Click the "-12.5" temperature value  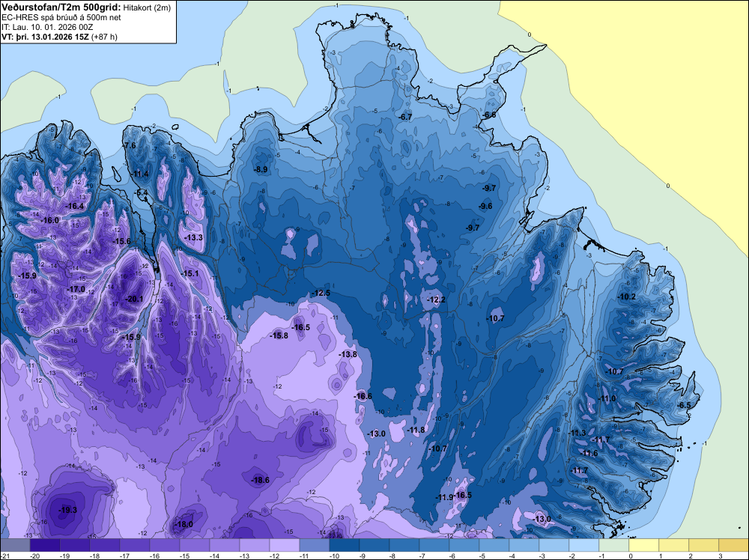(x=321, y=293)
